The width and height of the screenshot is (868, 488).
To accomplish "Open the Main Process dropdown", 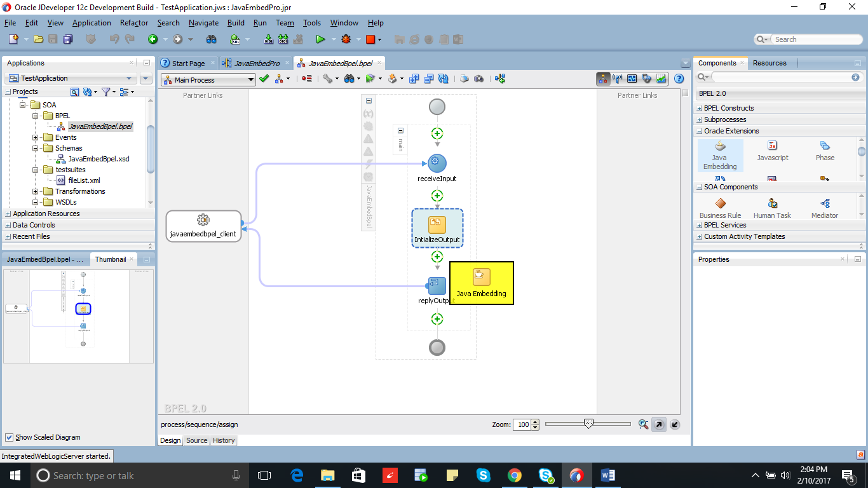I will [x=208, y=79].
